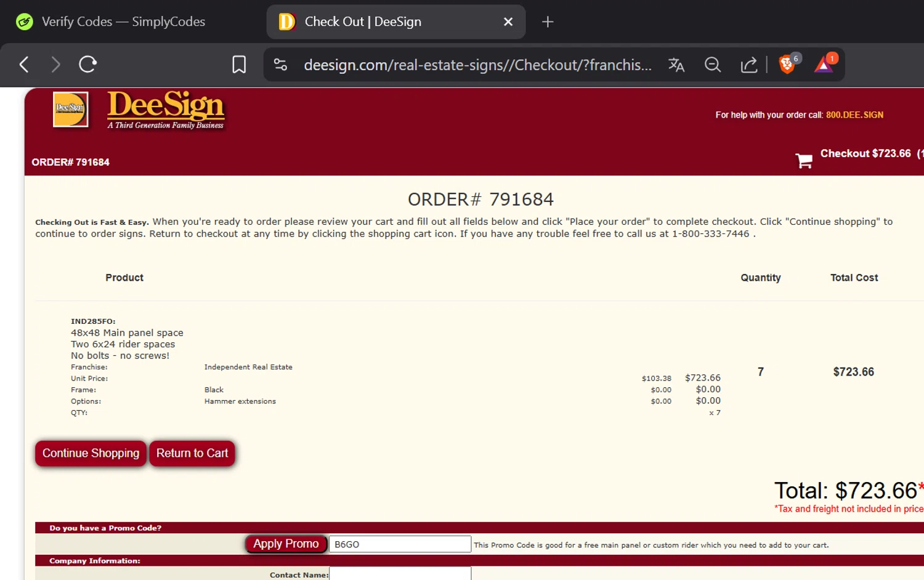Click ORDER# 791684 in the red header
The height and width of the screenshot is (580, 924).
[x=71, y=163]
